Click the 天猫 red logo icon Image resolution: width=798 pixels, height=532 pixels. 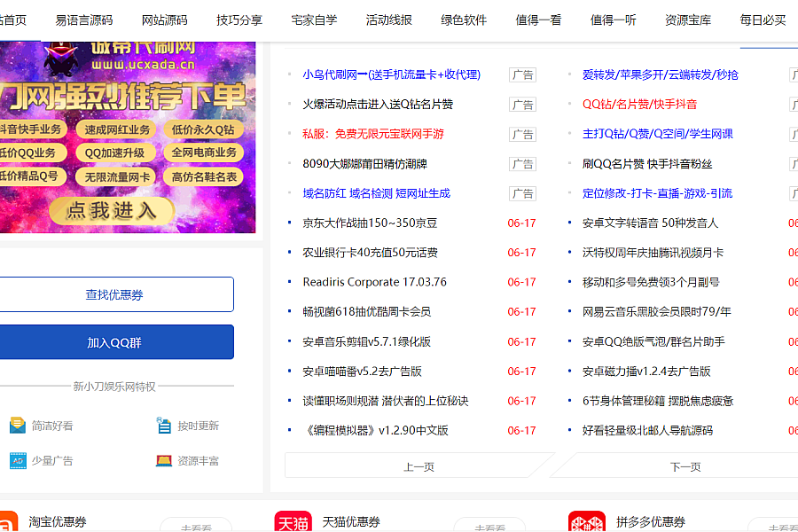293,521
